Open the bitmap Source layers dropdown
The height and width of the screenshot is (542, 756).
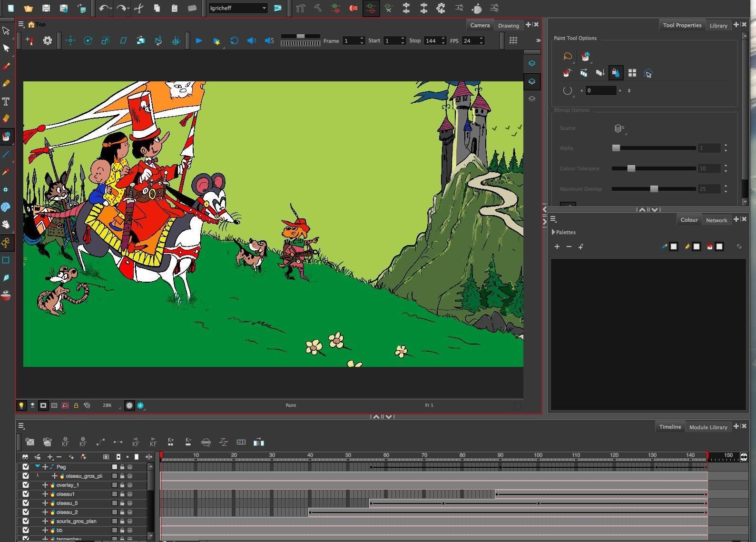pyautogui.click(x=619, y=128)
